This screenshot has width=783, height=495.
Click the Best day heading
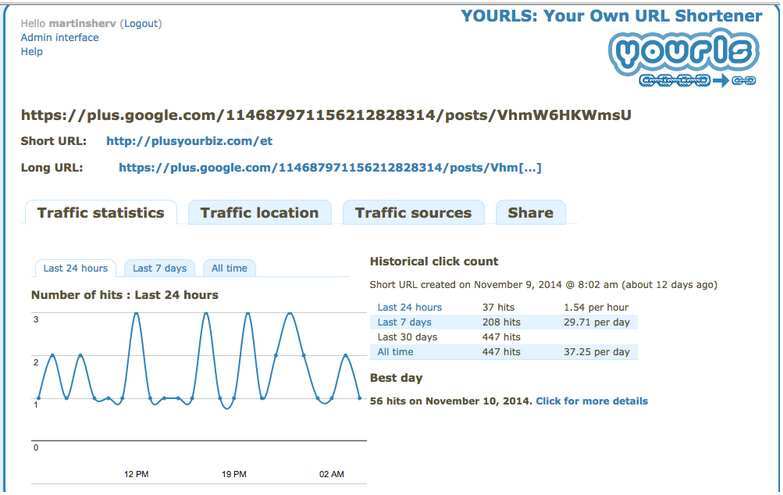tap(396, 378)
